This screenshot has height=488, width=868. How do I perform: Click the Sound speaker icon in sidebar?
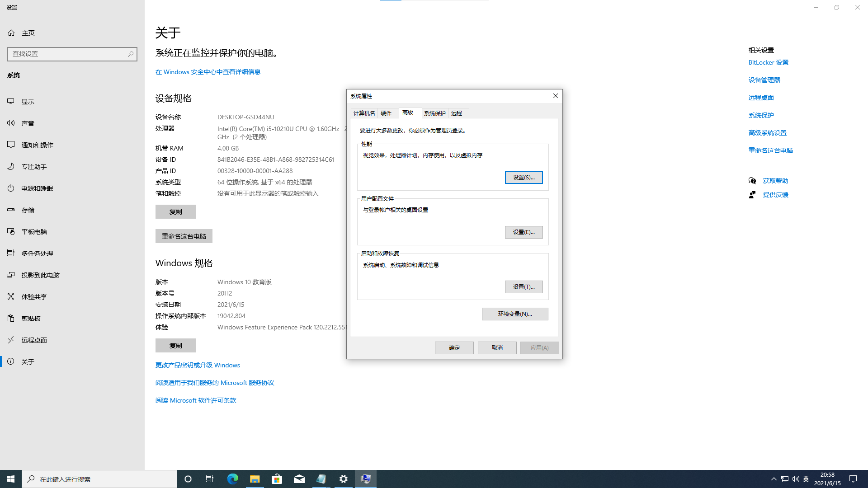[x=11, y=123]
